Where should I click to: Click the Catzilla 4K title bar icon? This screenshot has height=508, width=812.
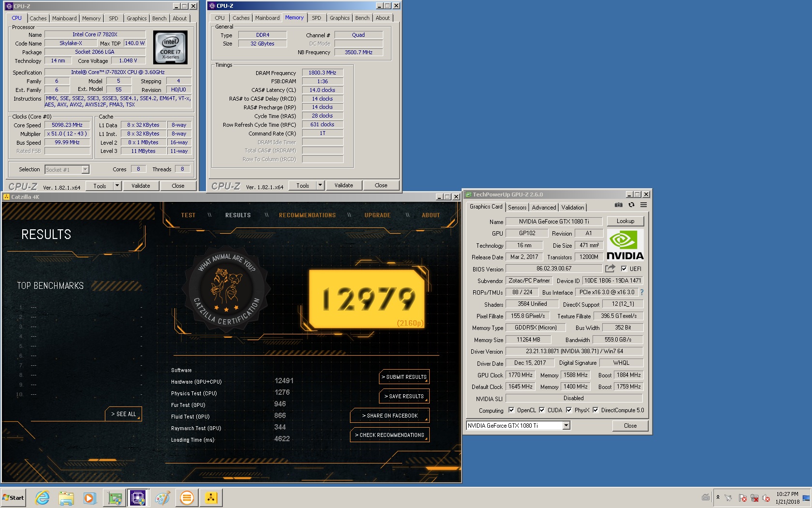pyautogui.click(x=6, y=197)
